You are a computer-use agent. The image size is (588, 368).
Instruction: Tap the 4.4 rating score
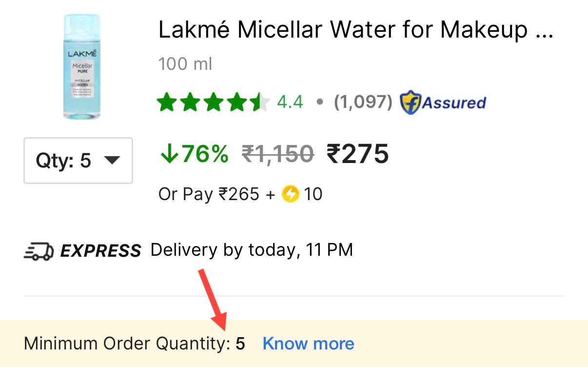(290, 102)
